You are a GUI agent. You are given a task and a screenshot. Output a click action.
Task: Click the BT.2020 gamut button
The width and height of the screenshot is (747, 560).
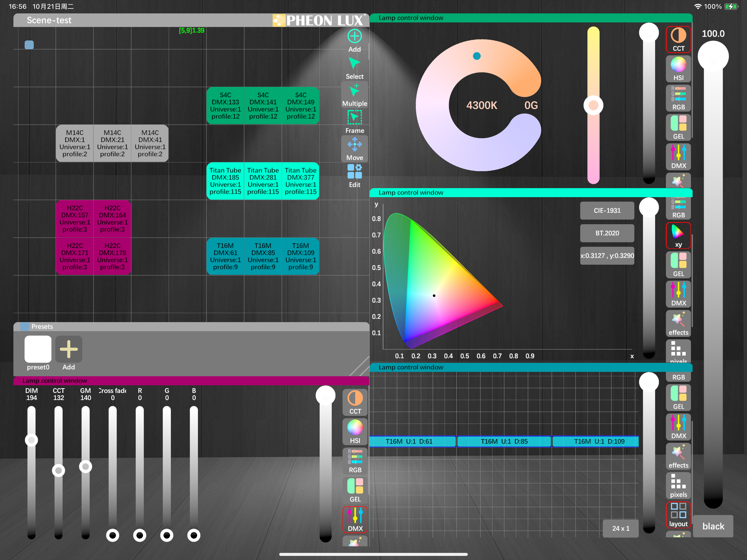tap(607, 233)
